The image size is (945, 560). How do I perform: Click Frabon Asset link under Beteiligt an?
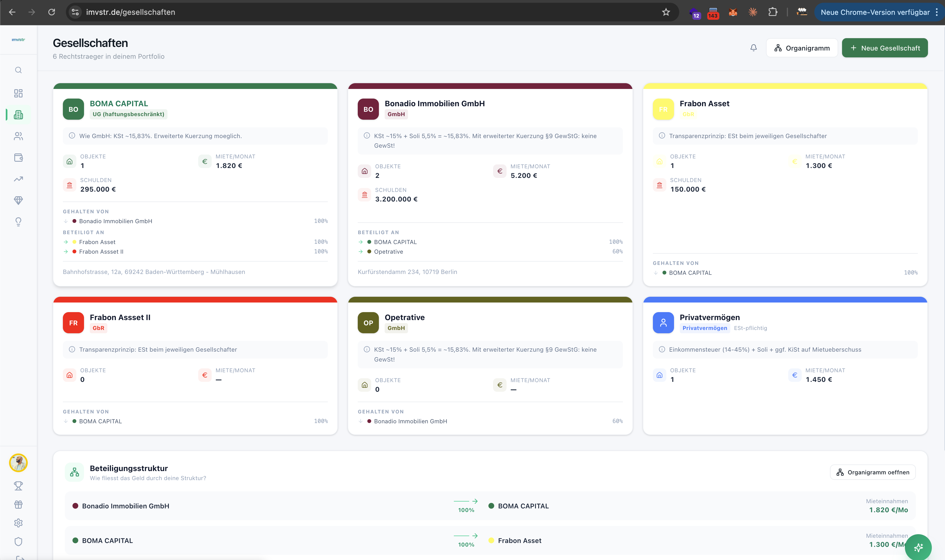point(97,242)
